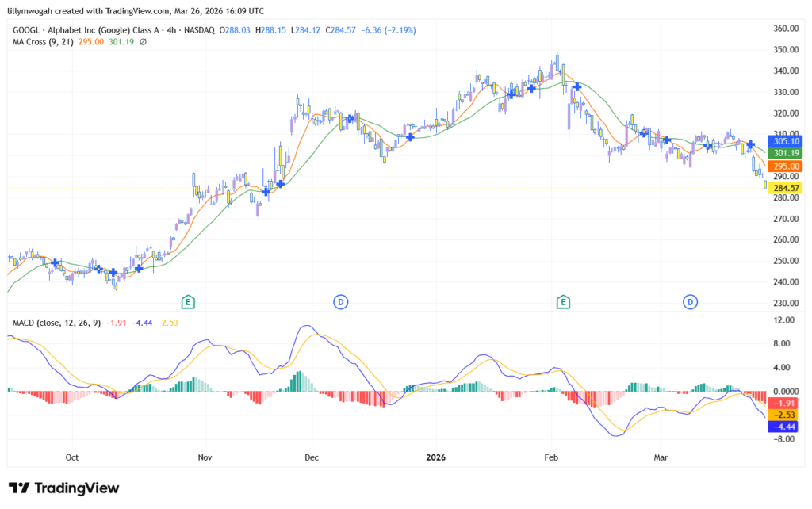Click the red -1.91 MACD histogram label
The width and height of the screenshot is (812, 509).
[785, 403]
